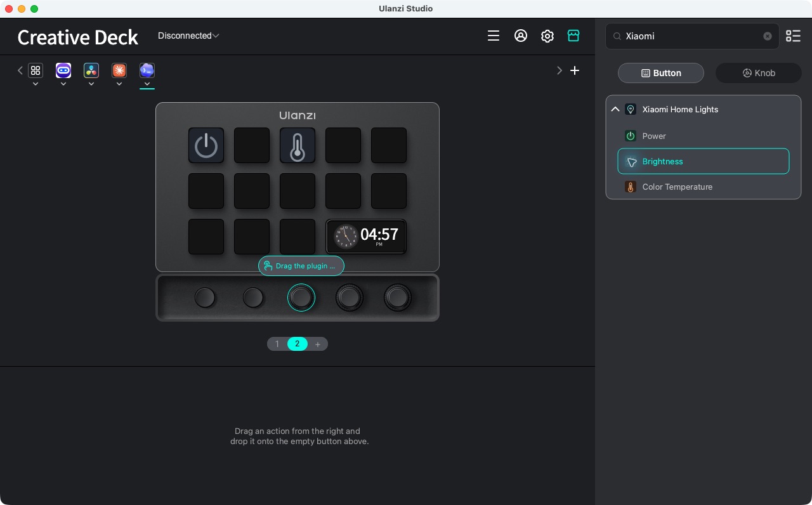Add a new profile with plus icon
812x505 pixels.
click(575, 70)
